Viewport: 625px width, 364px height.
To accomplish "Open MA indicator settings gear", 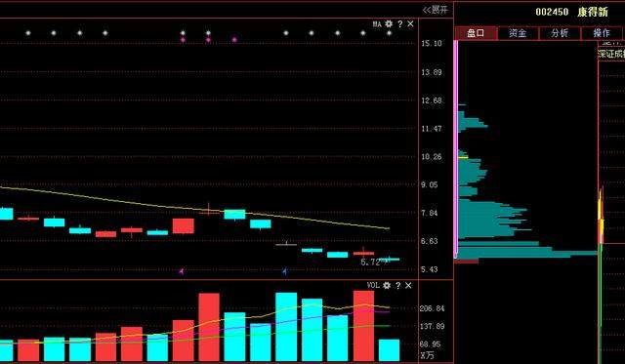I will coord(389,24).
